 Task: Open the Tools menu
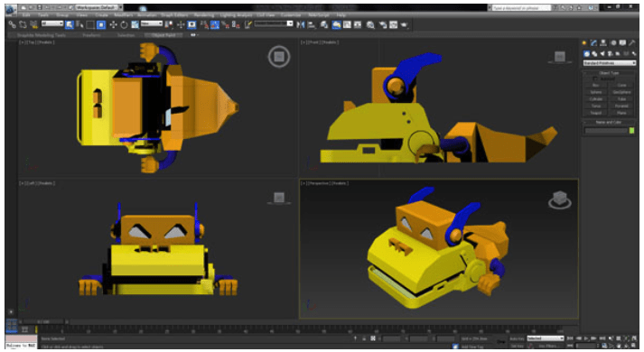(x=43, y=15)
